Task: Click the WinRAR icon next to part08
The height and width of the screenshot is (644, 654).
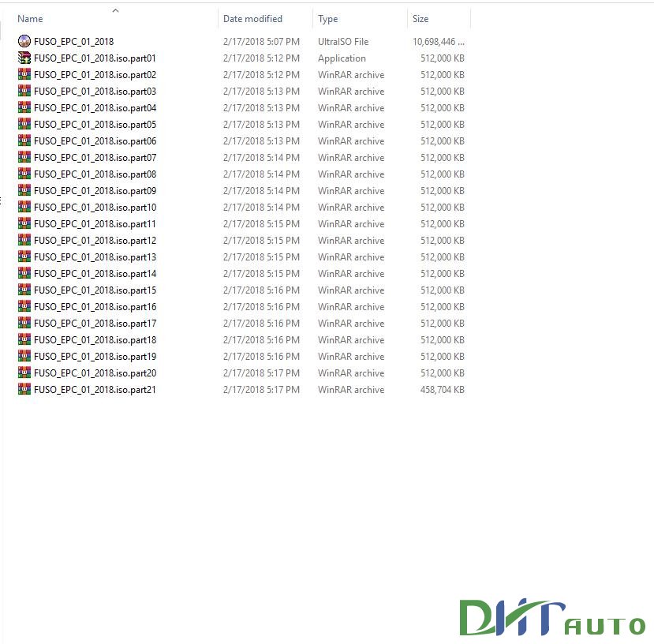Action: coord(24,174)
